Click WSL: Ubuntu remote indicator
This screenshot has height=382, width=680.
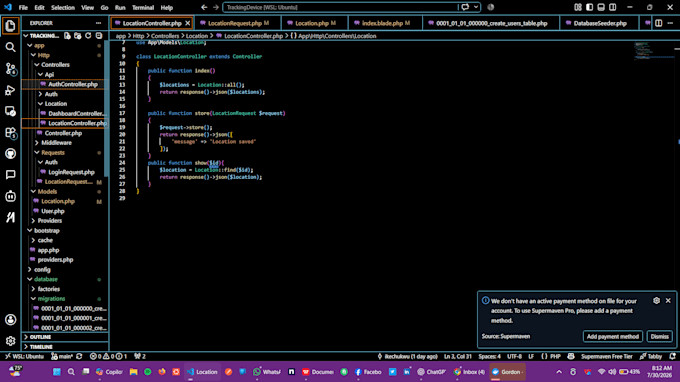pos(25,356)
